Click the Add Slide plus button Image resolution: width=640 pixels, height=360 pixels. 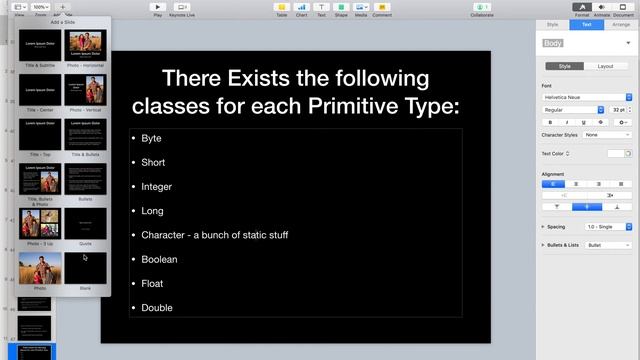(x=62, y=7)
